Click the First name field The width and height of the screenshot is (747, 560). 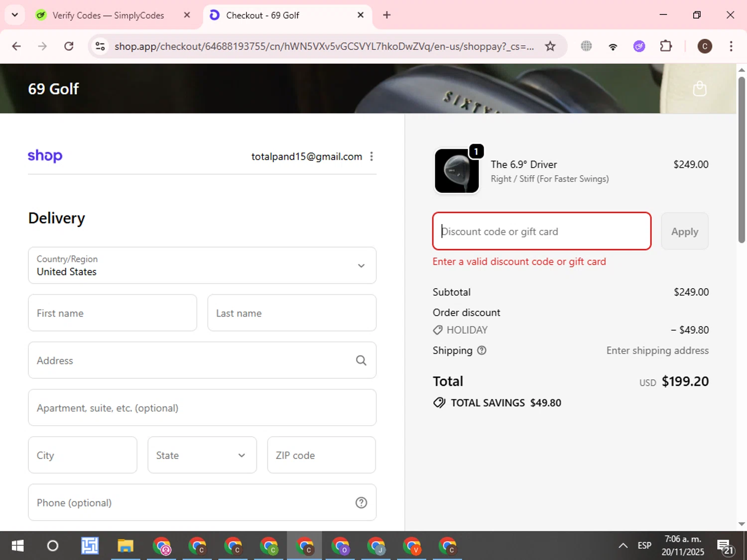click(x=113, y=313)
